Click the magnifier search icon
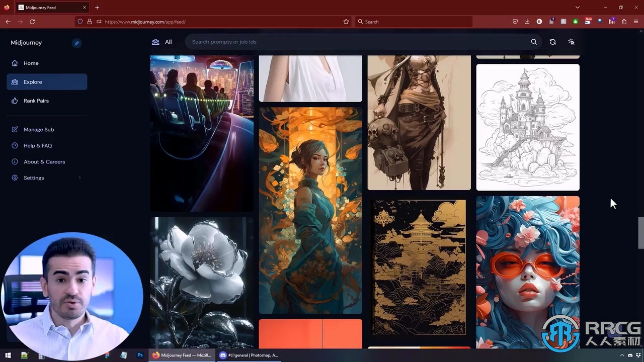This screenshot has width=644, height=362. point(534,42)
